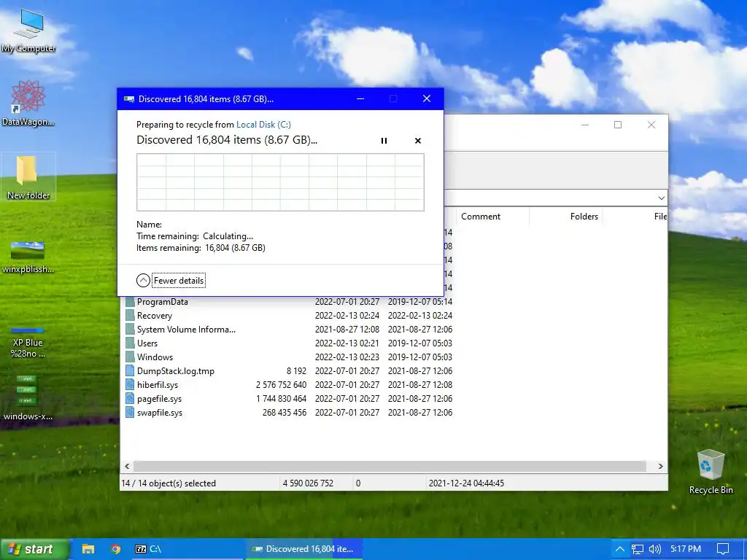Click hiberfil.sys size 2 576 752 640
Viewport: 747px width, 560px height.
click(281, 384)
